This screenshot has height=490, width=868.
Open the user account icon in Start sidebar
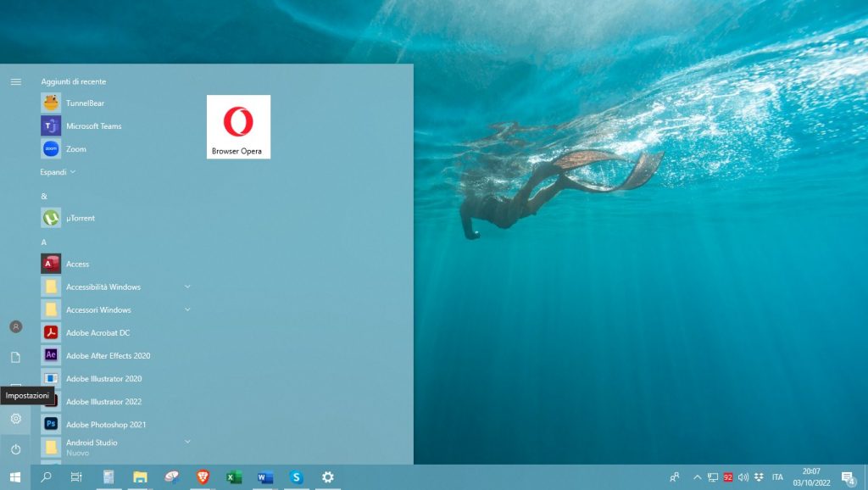[15, 326]
